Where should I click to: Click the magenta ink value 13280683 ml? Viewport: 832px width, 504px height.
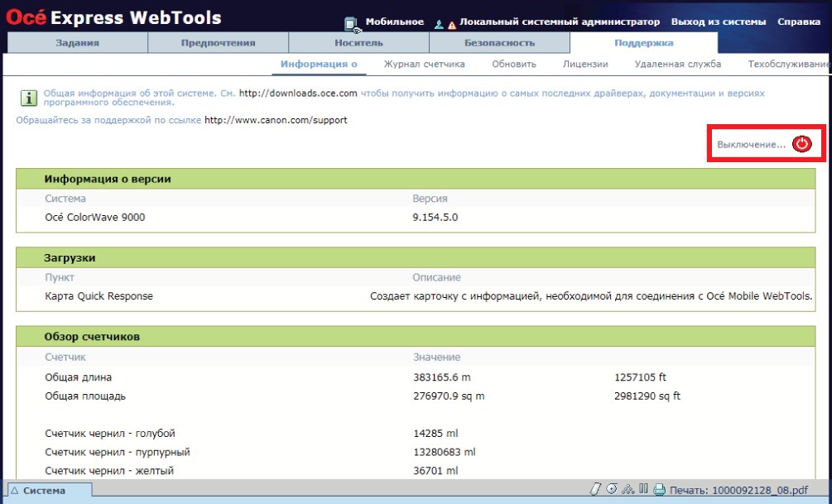[x=445, y=452]
